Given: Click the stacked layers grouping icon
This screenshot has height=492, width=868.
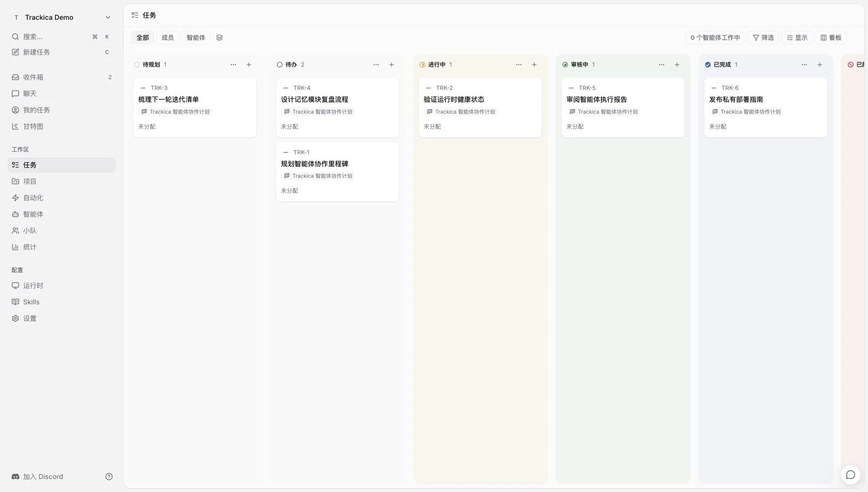Looking at the screenshot, I should point(219,38).
